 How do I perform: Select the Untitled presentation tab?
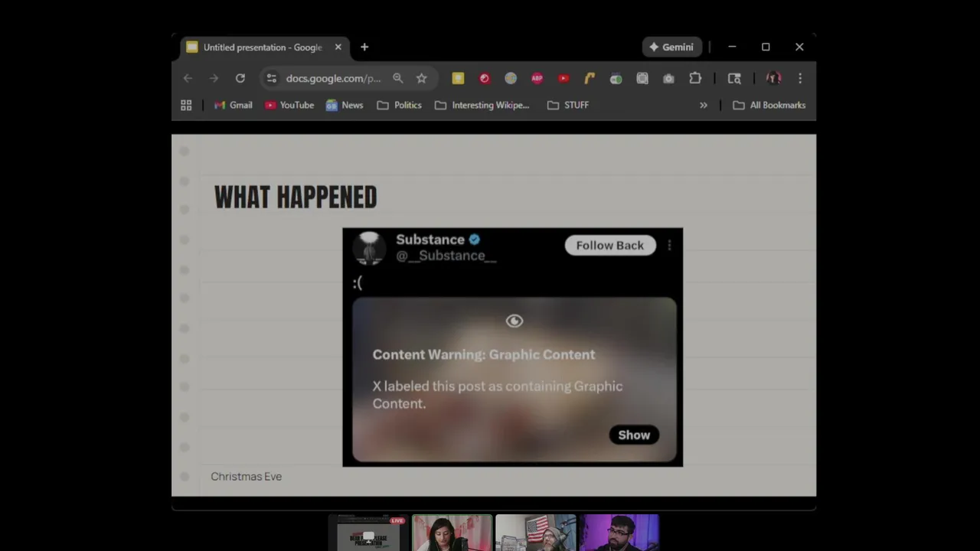264,47
